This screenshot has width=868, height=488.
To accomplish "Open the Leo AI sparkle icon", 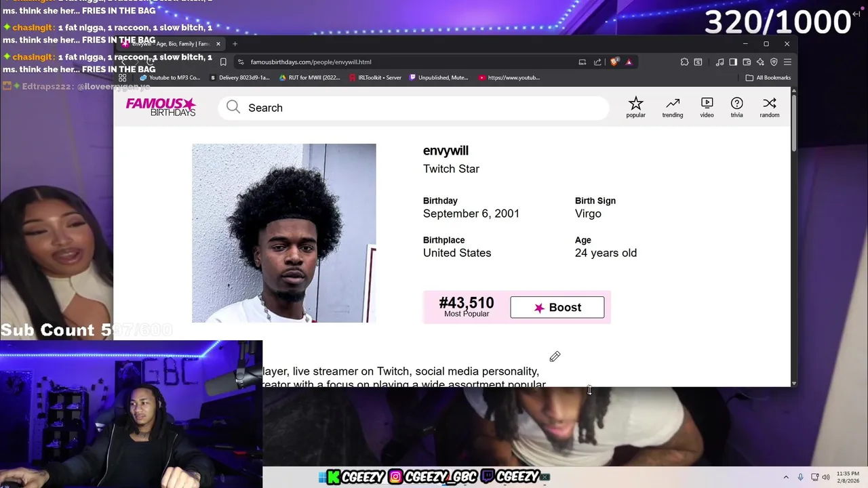I will [x=760, y=62].
